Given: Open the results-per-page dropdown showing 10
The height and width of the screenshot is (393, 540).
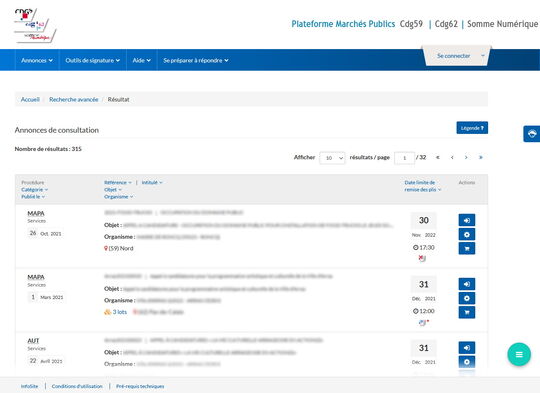Looking at the screenshot, I should [x=332, y=158].
